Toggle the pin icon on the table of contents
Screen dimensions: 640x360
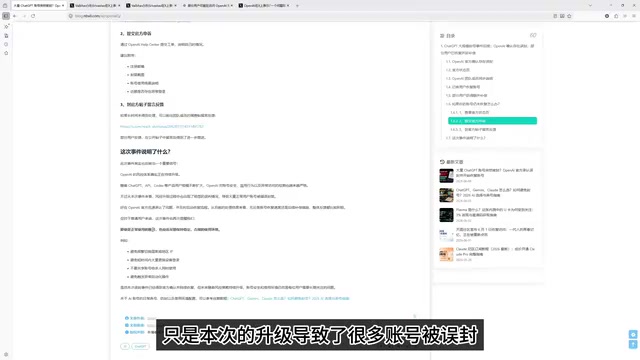533,36
